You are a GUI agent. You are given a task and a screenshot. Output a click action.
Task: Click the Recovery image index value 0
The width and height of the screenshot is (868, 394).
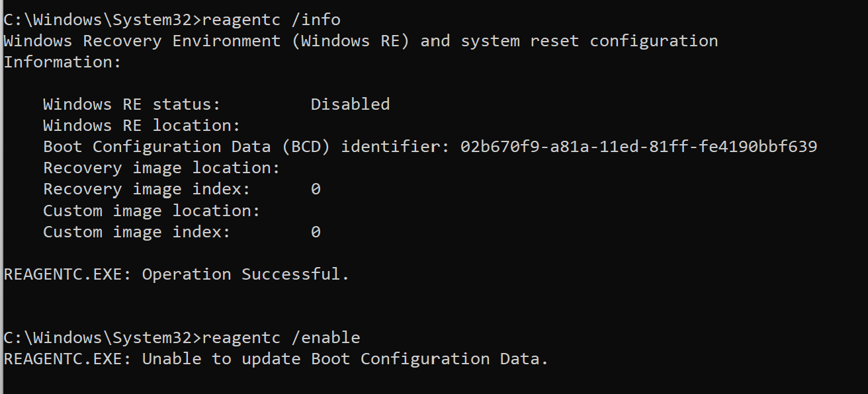316,189
